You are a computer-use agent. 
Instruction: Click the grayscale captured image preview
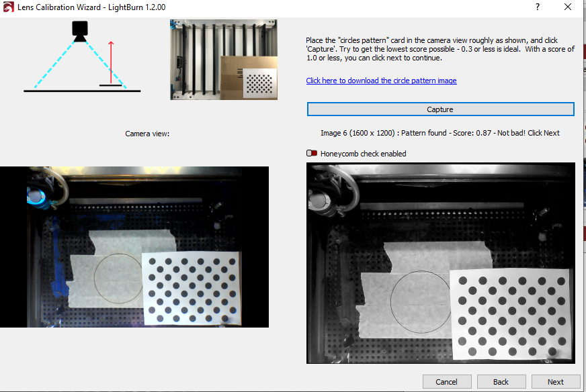click(441, 263)
